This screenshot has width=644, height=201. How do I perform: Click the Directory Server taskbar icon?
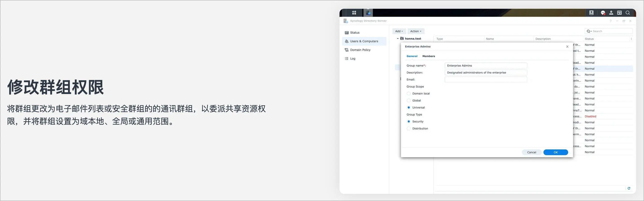coord(368,13)
